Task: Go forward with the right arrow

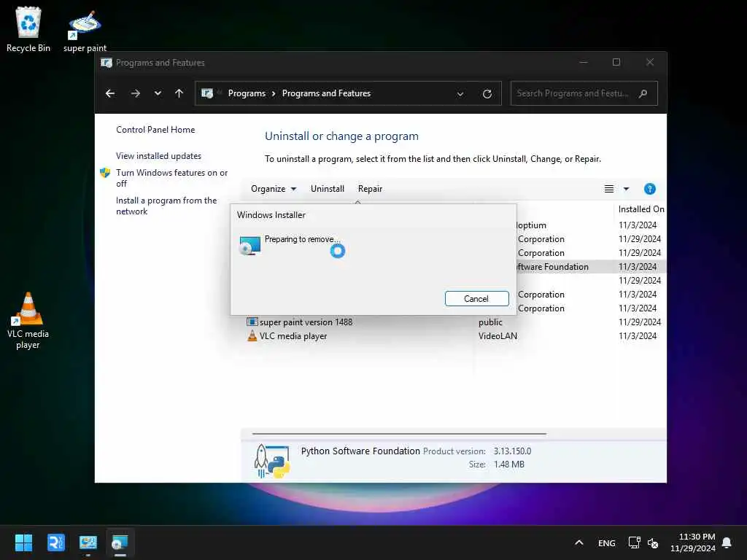Action: (136, 93)
